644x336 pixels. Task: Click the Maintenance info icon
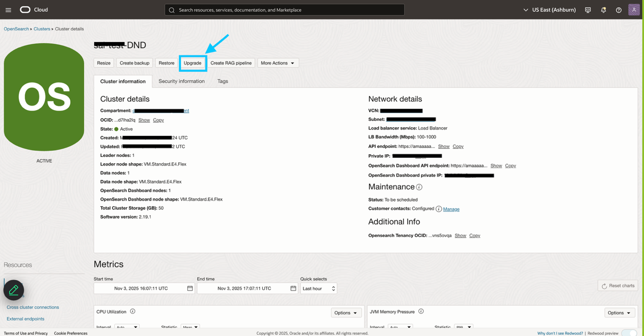pos(419,187)
